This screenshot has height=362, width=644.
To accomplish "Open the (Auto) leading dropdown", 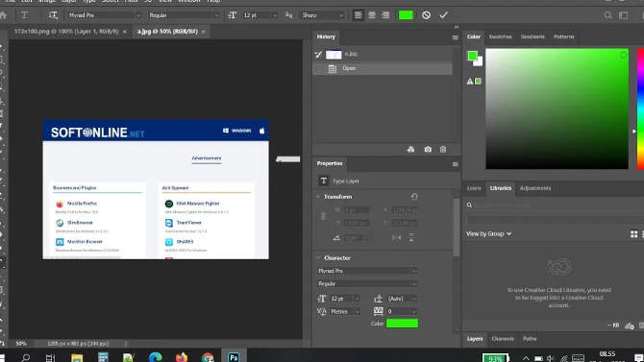I will click(x=402, y=299).
